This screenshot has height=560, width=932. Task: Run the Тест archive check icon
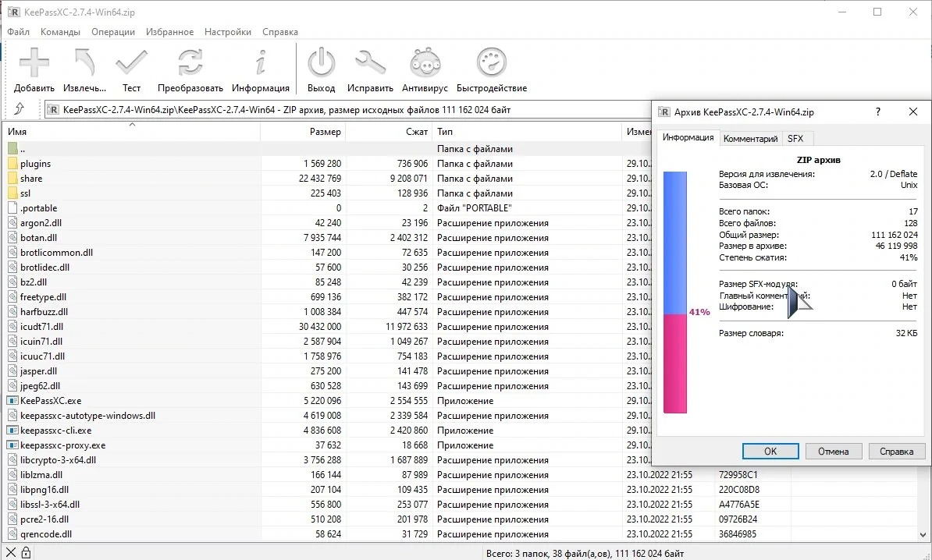click(x=131, y=62)
